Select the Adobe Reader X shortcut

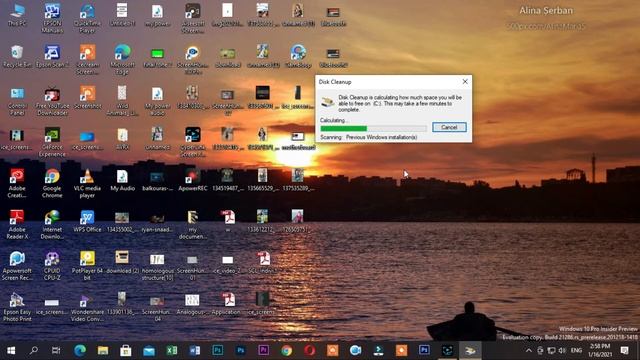pos(17,224)
